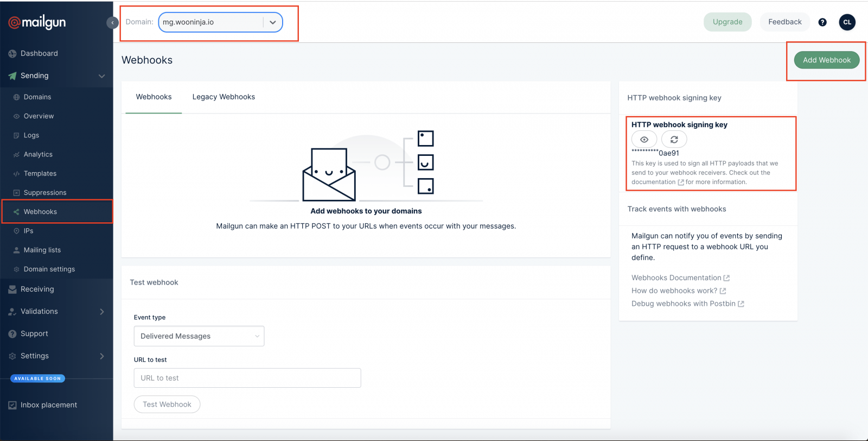Viewport: 868px width, 441px height.
Task: Click the Feedback button
Action: coord(785,22)
